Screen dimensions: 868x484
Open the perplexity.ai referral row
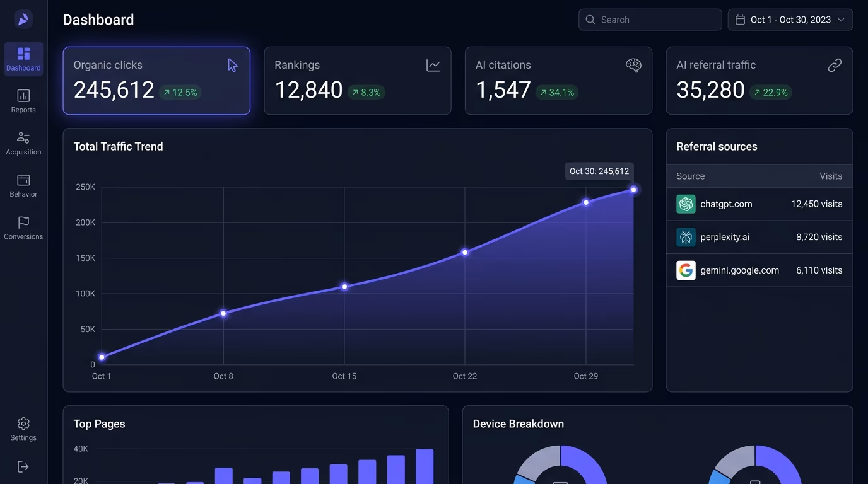point(759,237)
